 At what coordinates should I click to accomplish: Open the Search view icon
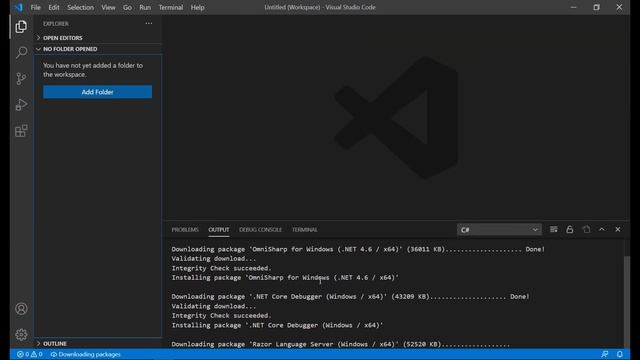point(21,52)
